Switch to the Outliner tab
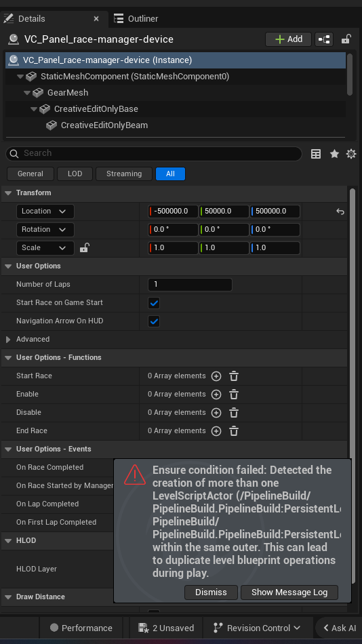The image size is (362, 644). [x=136, y=18]
